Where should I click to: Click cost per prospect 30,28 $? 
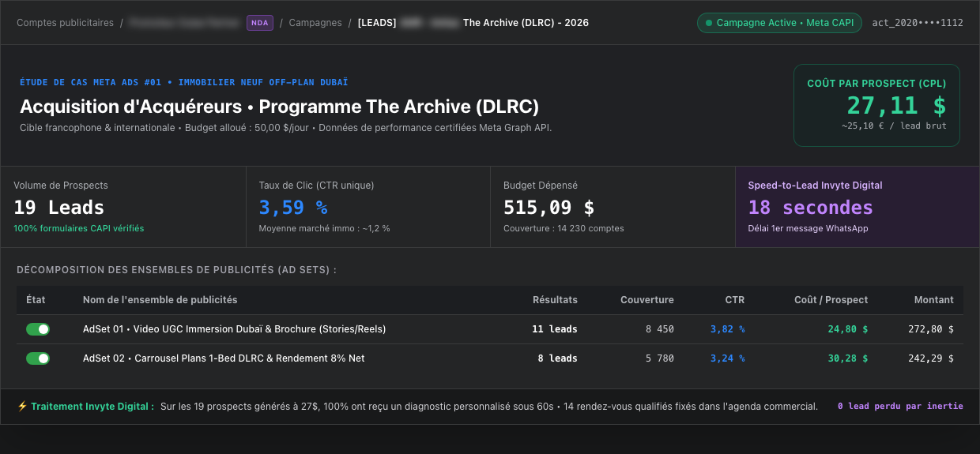[x=848, y=358]
